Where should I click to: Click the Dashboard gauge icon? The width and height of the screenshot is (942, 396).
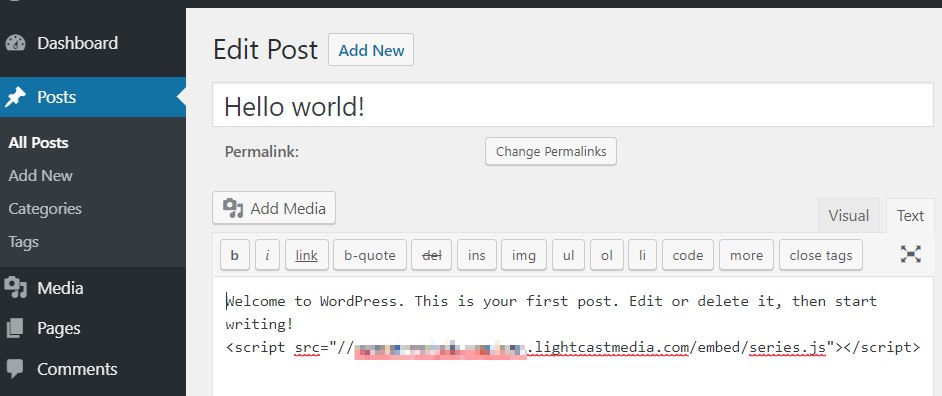tap(16, 44)
